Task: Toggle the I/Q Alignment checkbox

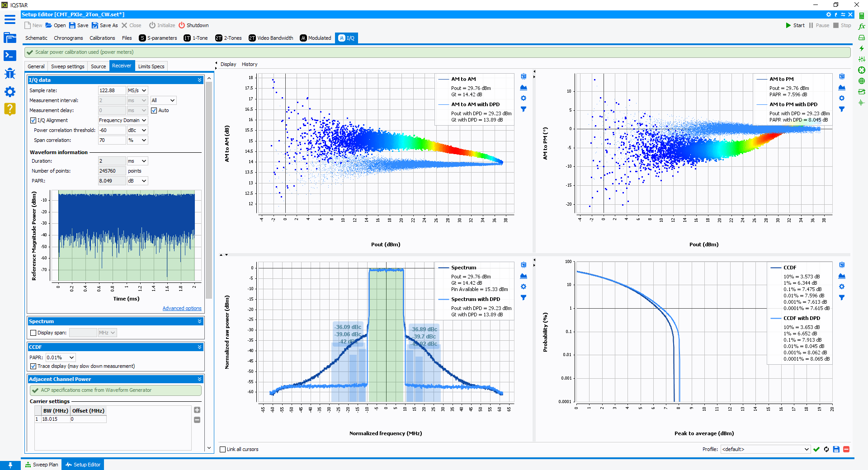Action: click(33, 120)
